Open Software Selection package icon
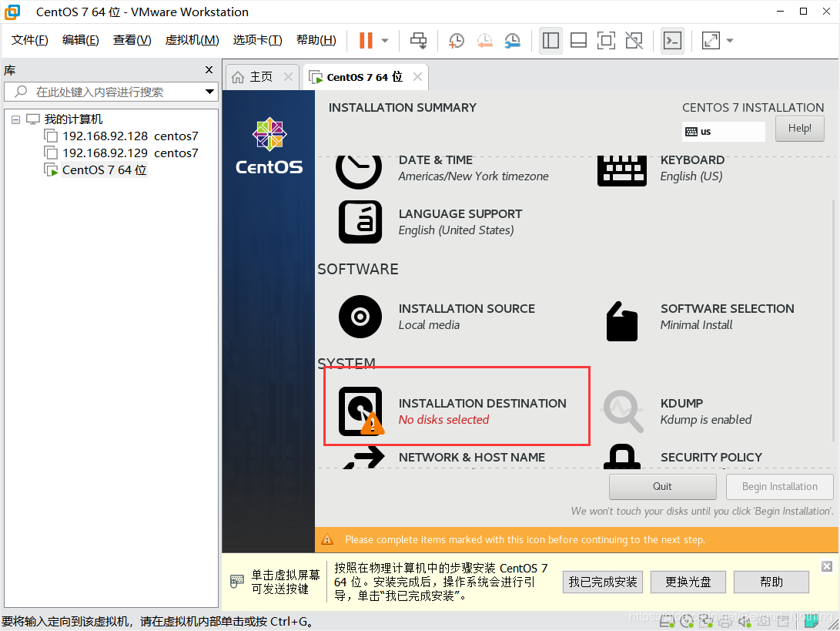Screen dimensions: 840x631 (x=622, y=321)
